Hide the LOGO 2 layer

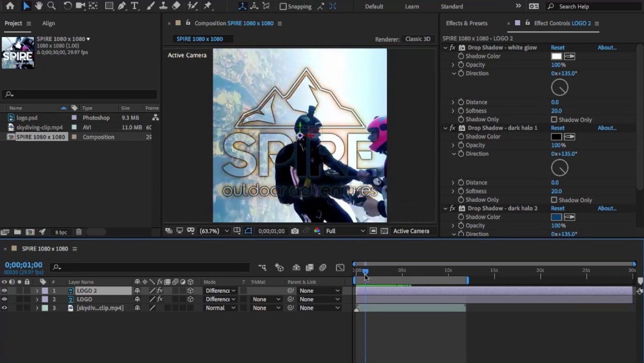(5, 291)
